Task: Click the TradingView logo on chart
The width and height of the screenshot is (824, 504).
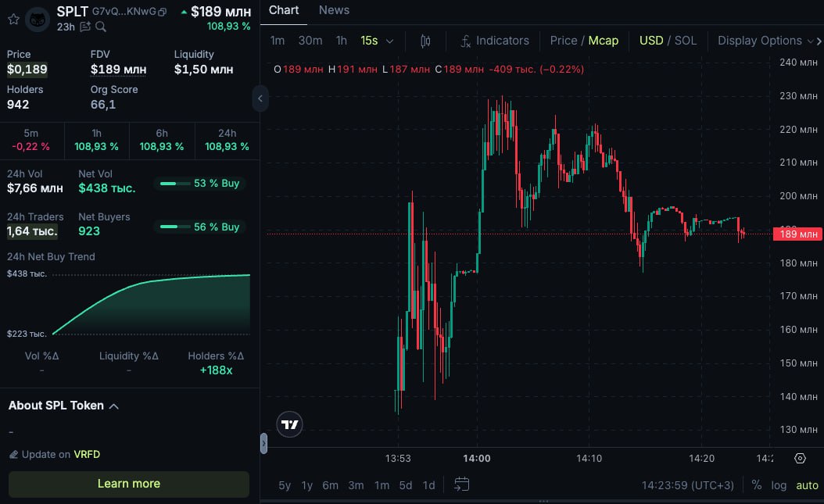Action: (x=290, y=424)
